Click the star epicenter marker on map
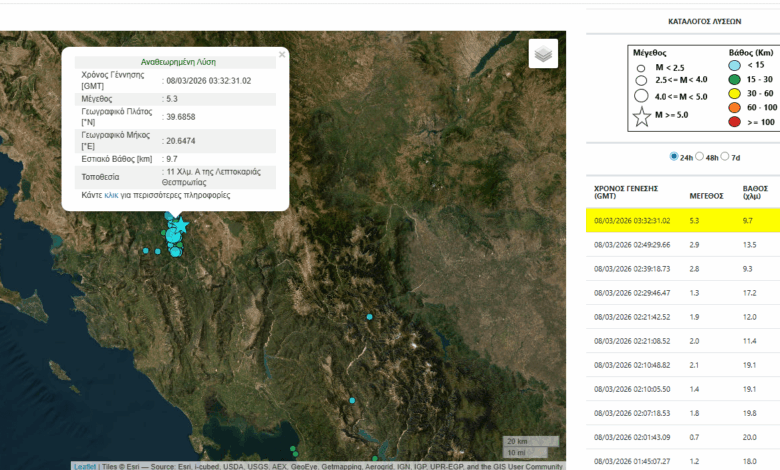Viewport: 780px width, 470px height. tap(181, 226)
